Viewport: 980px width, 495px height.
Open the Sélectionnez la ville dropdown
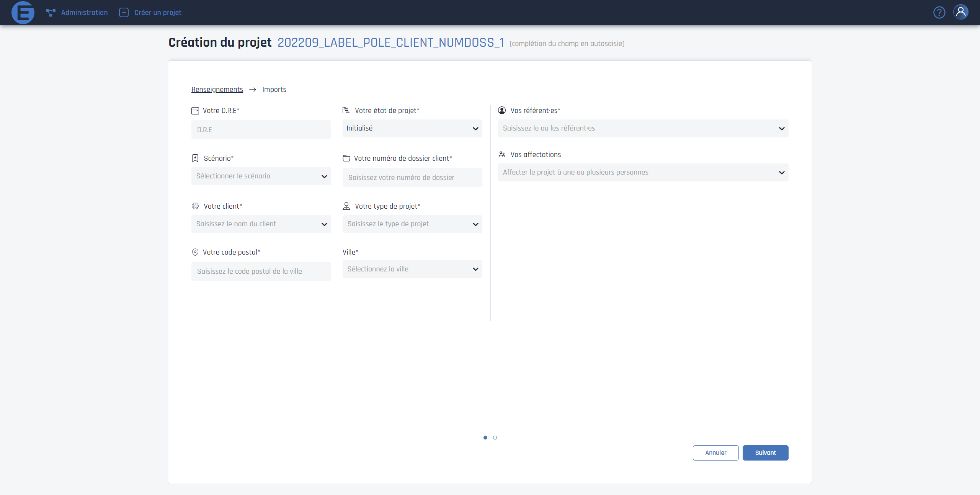pos(412,269)
